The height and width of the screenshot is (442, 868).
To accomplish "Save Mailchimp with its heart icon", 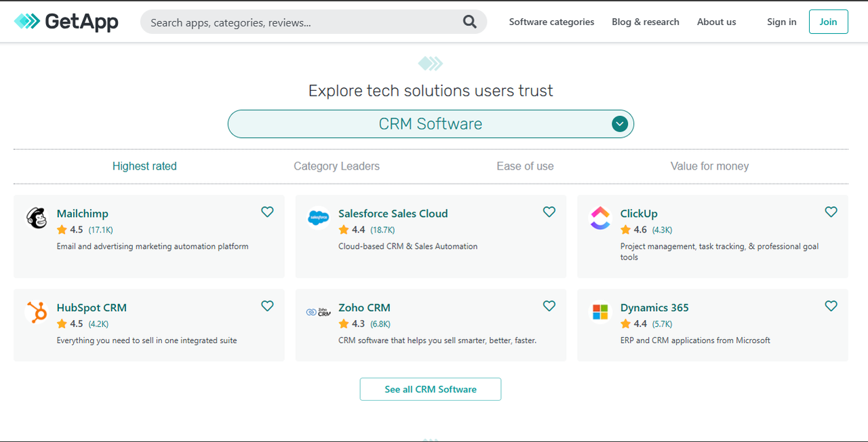I will pyautogui.click(x=267, y=212).
